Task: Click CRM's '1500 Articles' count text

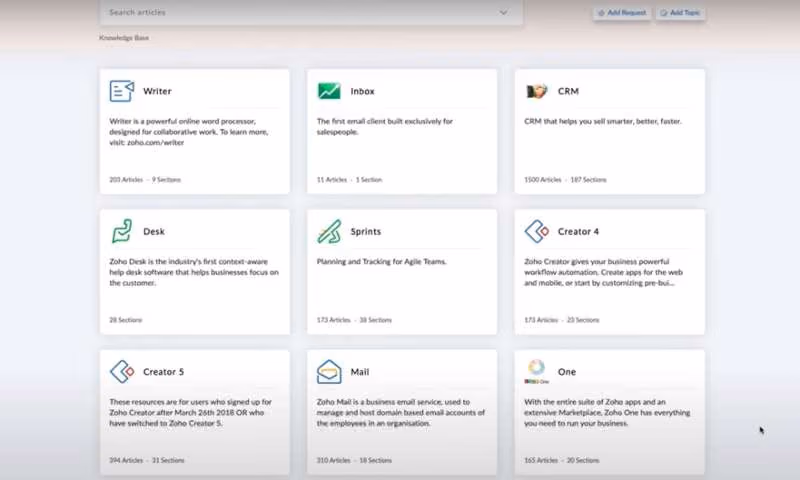Action: pos(542,180)
